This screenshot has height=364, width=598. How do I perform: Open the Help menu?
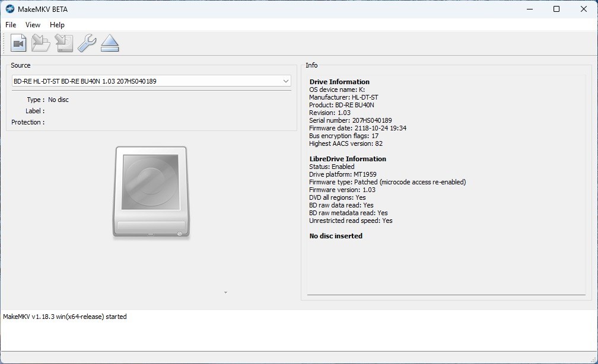pyautogui.click(x=57, y=25)
